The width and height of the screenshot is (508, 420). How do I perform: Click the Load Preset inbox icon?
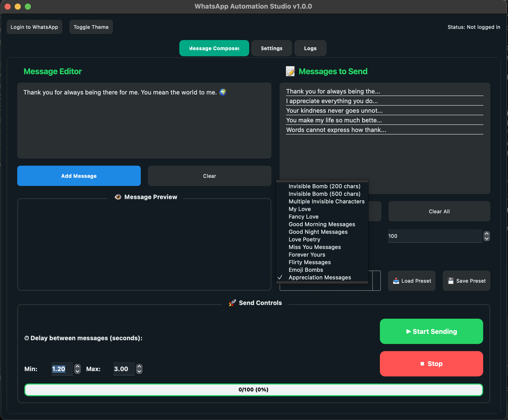click(397, 281)
